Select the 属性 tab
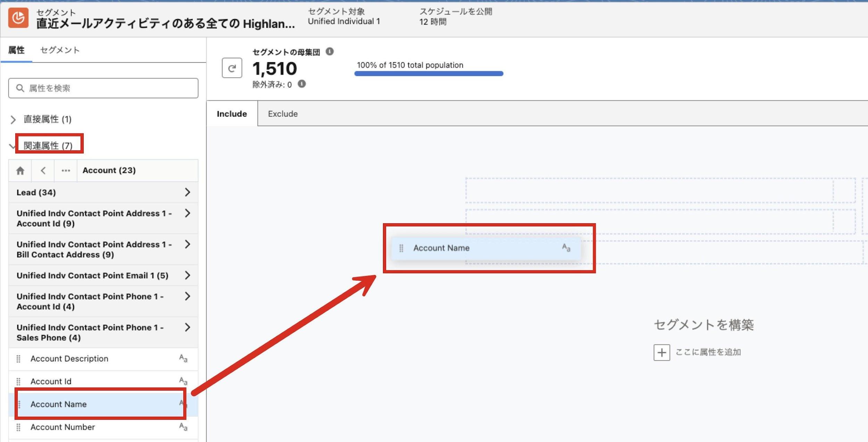This screenshot has height=442, width=868. pos(16,50)
